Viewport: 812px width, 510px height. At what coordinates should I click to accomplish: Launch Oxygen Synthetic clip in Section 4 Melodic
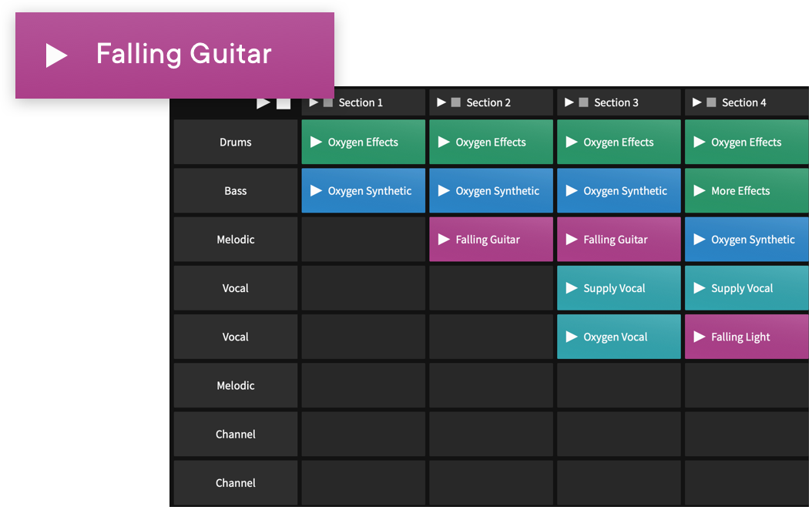pos(747,240)
